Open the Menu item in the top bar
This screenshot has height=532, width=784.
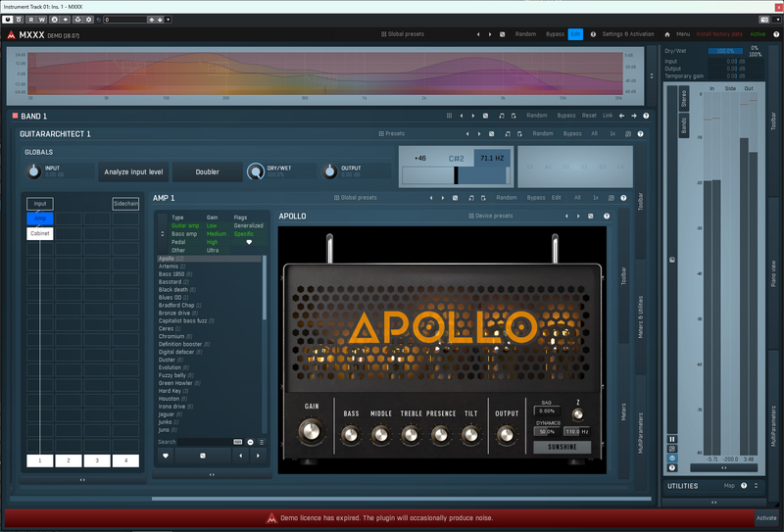(683, 34)
